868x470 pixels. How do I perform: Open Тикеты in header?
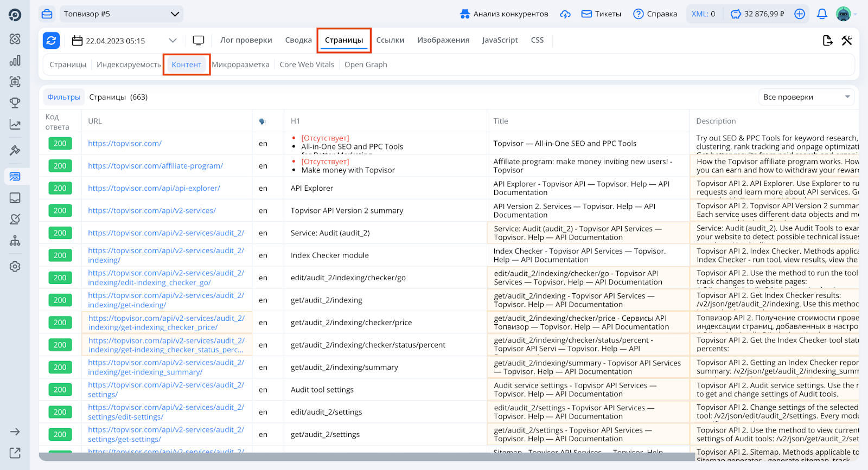(601, 14)
